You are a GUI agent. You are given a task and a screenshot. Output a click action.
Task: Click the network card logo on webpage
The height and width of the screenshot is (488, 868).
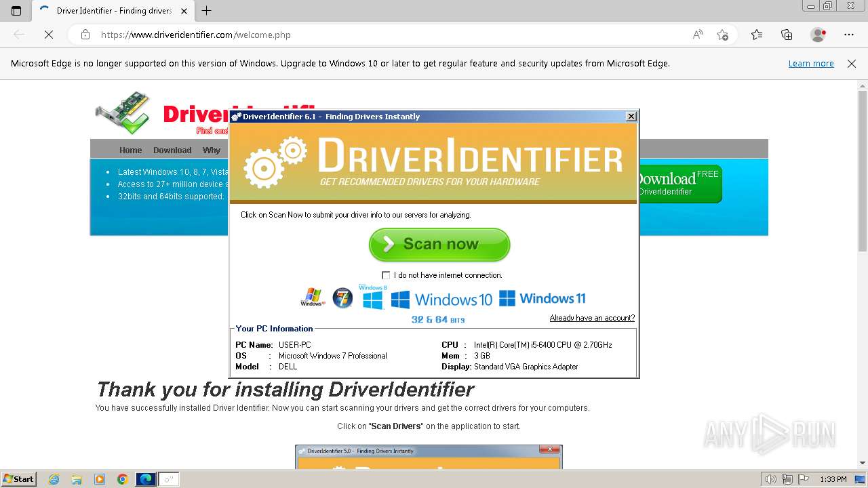coord(123,112)
